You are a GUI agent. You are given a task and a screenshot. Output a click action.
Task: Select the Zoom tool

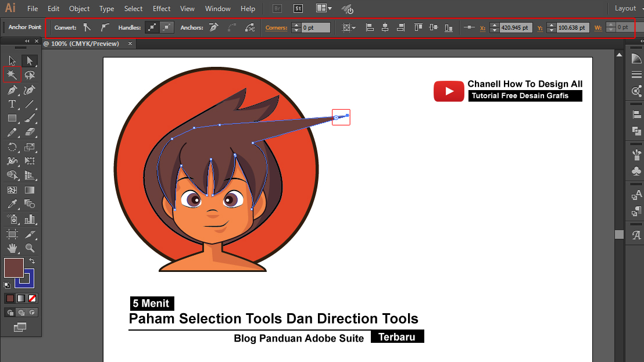coord(29,249)
